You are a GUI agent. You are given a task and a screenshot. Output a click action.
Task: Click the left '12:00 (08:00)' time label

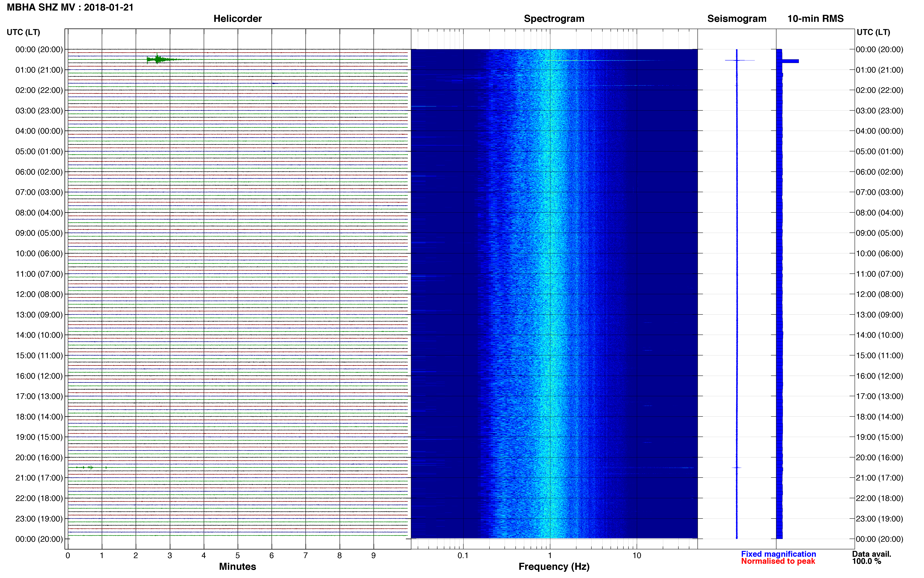point(39,294)
